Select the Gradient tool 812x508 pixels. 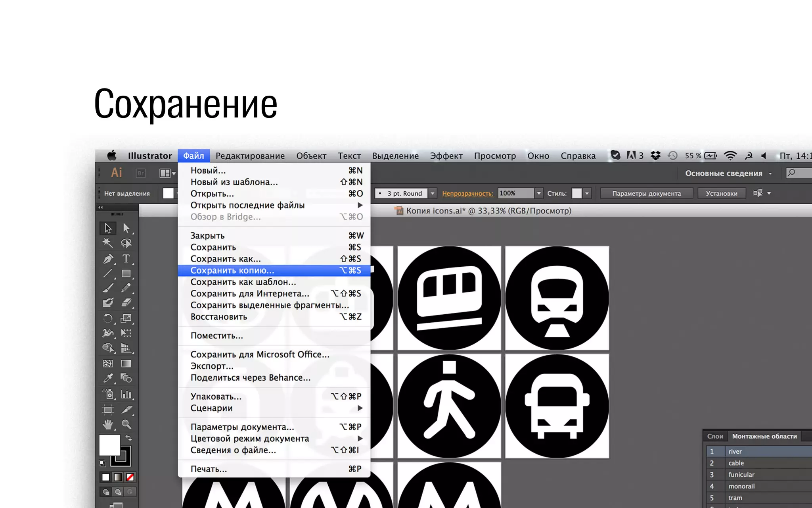coord(126,364)
